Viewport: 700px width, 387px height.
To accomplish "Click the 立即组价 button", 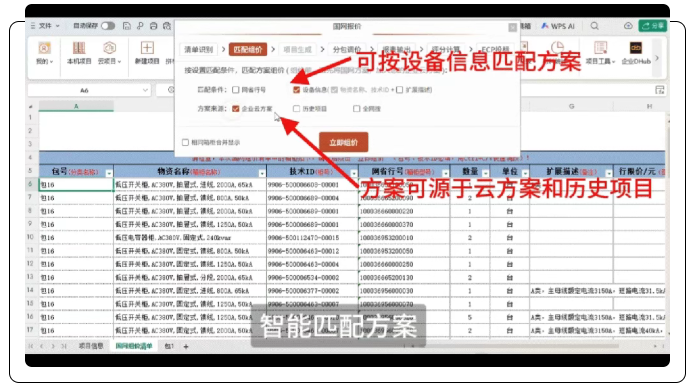I will pyautogui.click(x=343, y=142).
